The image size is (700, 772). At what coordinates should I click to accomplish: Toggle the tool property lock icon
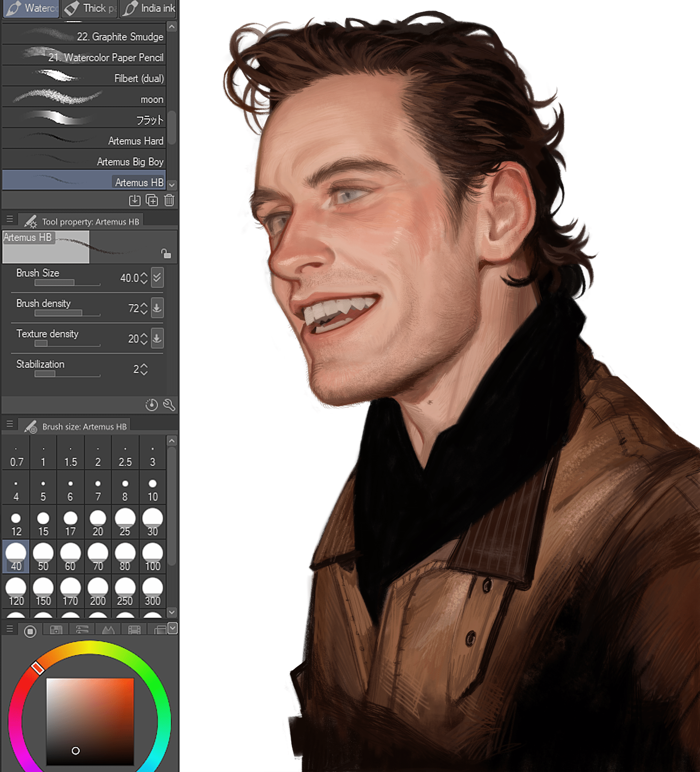[166, 253]
